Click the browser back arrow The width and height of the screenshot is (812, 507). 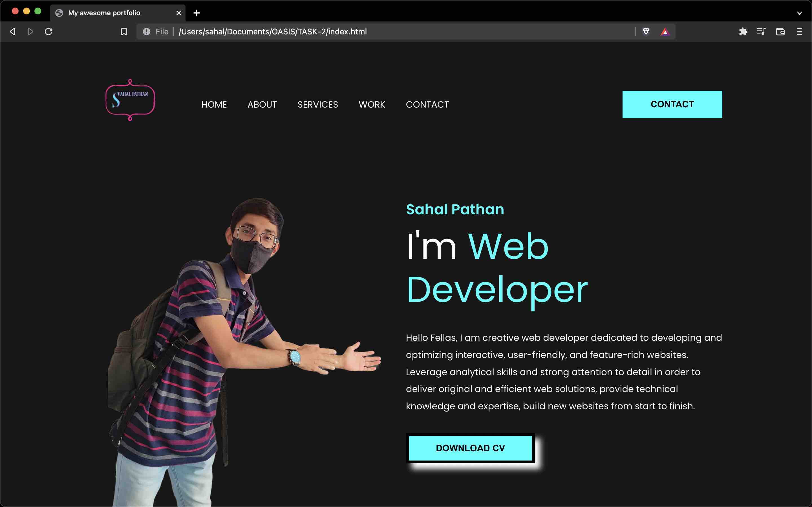[13, 32]
